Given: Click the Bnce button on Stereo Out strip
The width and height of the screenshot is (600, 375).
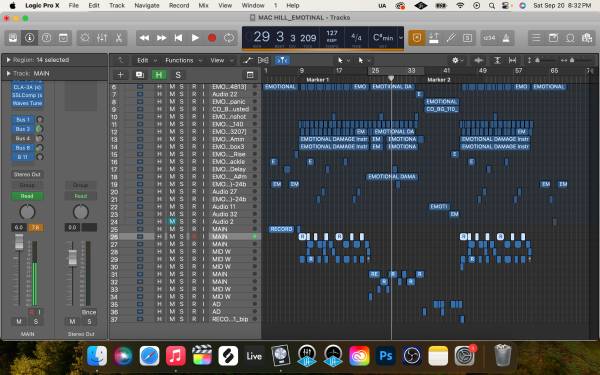Looking at the screenshot, I should click(x=88, y=312).
